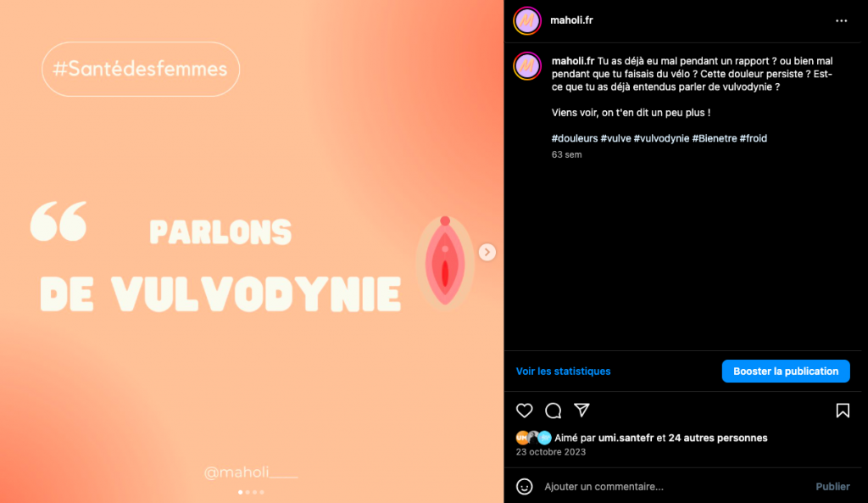
Task: Click the Booster la publication button
Action: (x=786, y=372)
